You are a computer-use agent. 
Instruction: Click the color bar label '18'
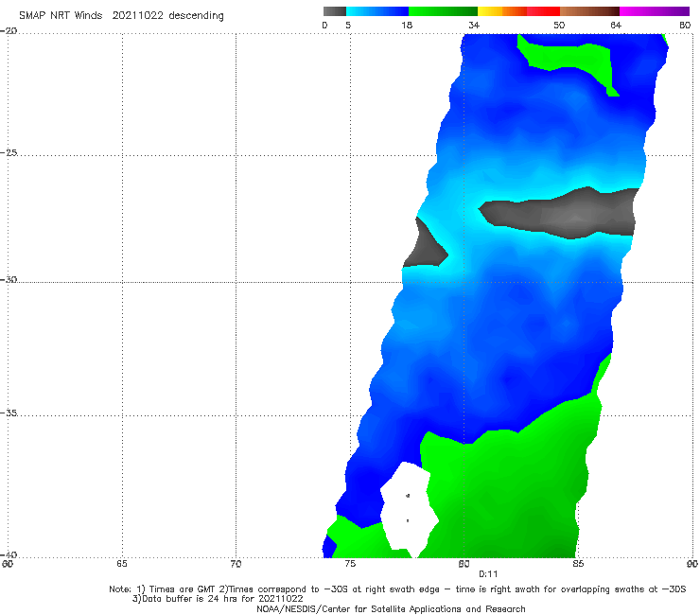[x=407, y=25]
